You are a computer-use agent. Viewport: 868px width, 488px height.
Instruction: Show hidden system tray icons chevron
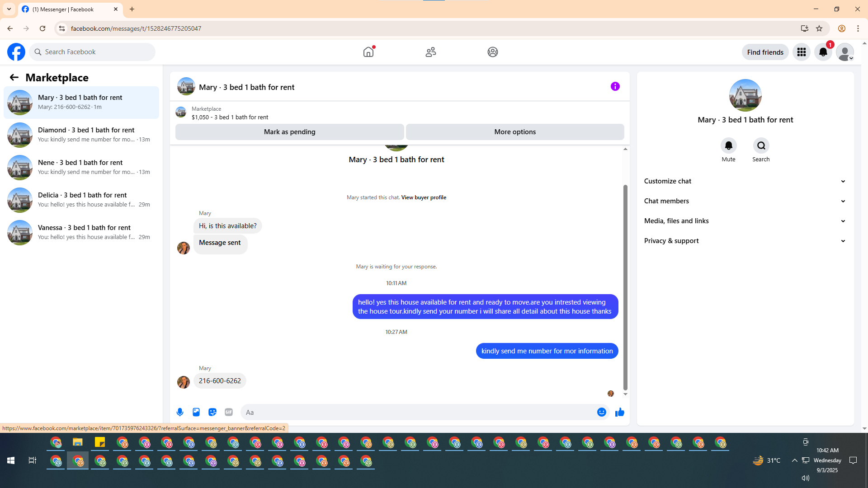click(794, 460)
